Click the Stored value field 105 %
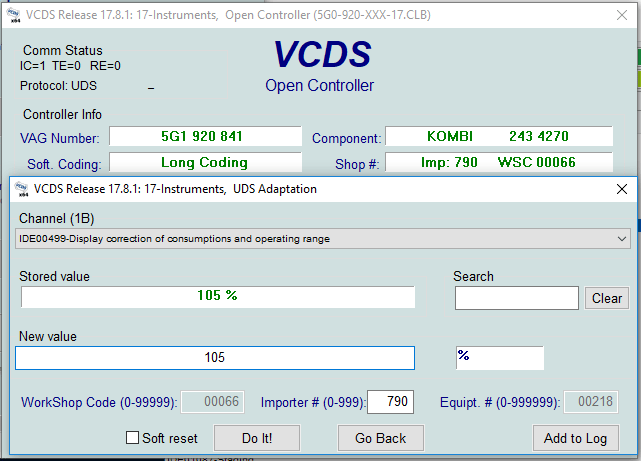The image size is (641, 461). [x=218, y=296]
